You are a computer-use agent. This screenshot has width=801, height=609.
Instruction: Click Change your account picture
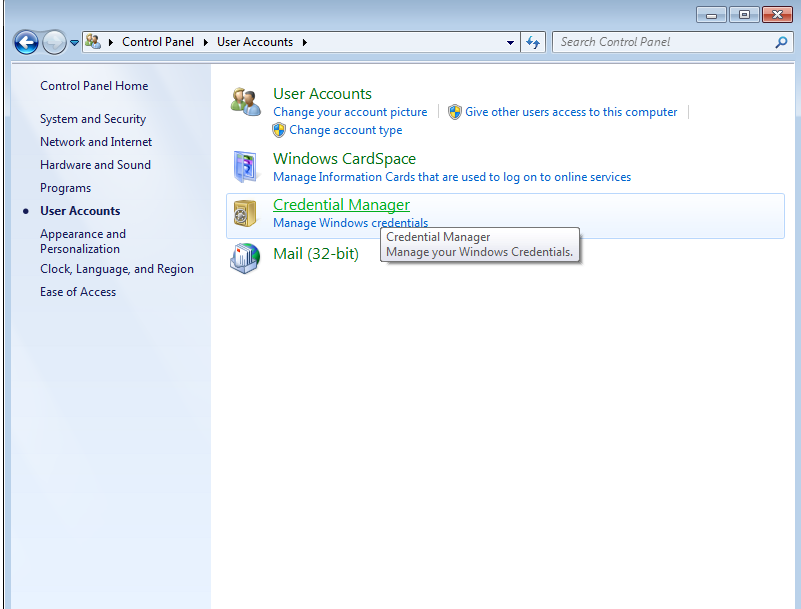(x=350, y=112)
